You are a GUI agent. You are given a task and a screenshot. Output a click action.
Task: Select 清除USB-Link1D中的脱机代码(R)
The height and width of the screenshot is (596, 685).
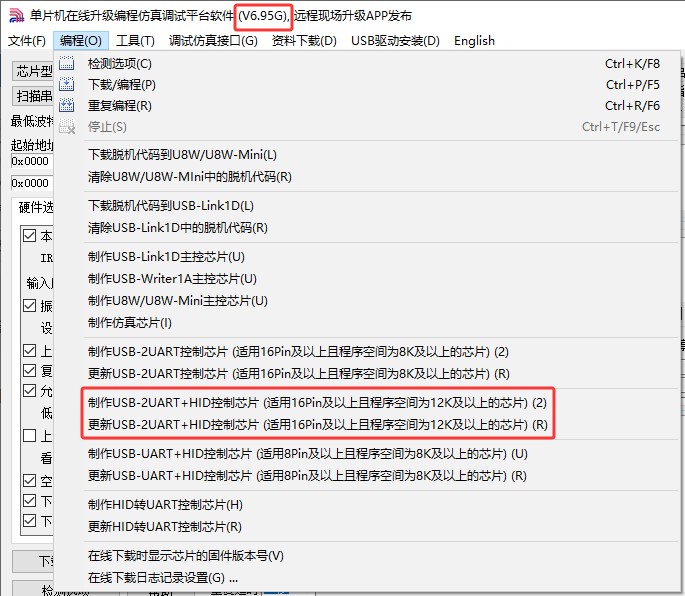click(367, 228)
